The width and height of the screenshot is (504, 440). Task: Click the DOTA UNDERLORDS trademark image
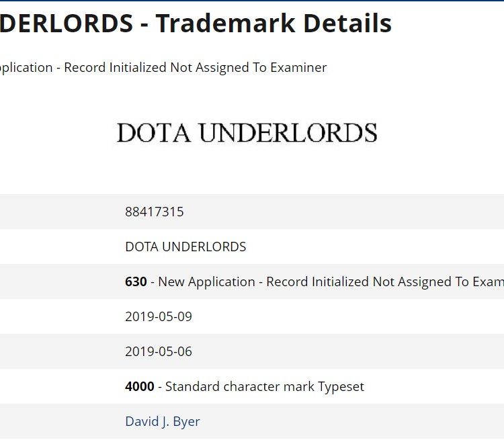(x=247, y=132)
